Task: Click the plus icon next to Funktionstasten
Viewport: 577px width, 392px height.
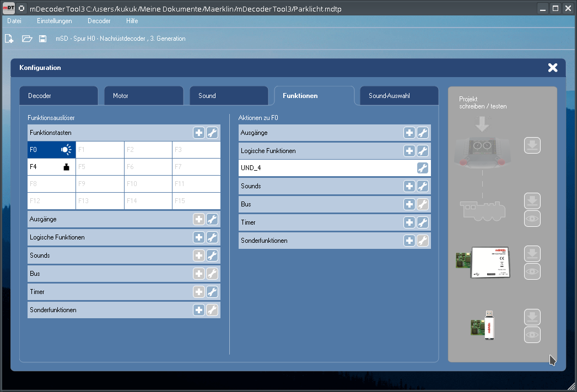Action: [x=199, y=133]
